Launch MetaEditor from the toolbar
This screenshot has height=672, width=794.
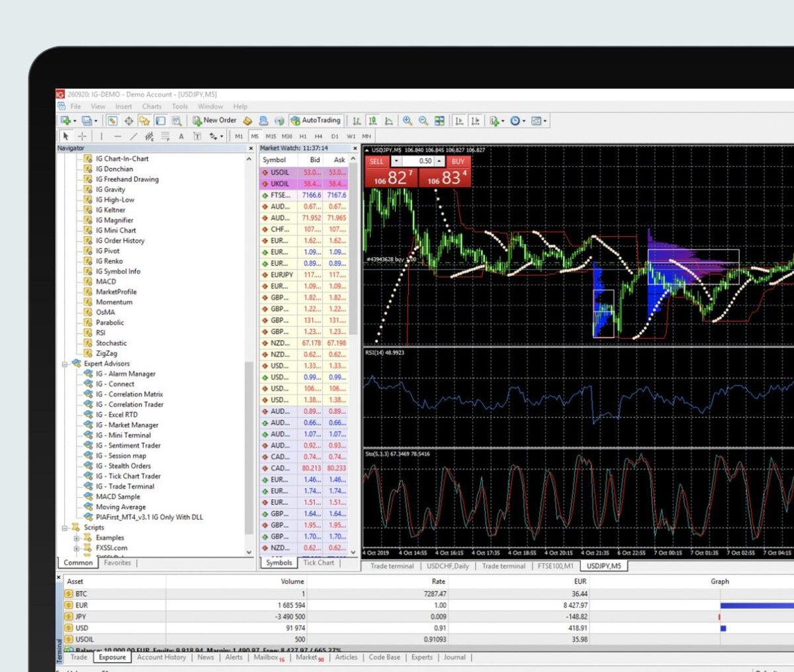point(247,120)
